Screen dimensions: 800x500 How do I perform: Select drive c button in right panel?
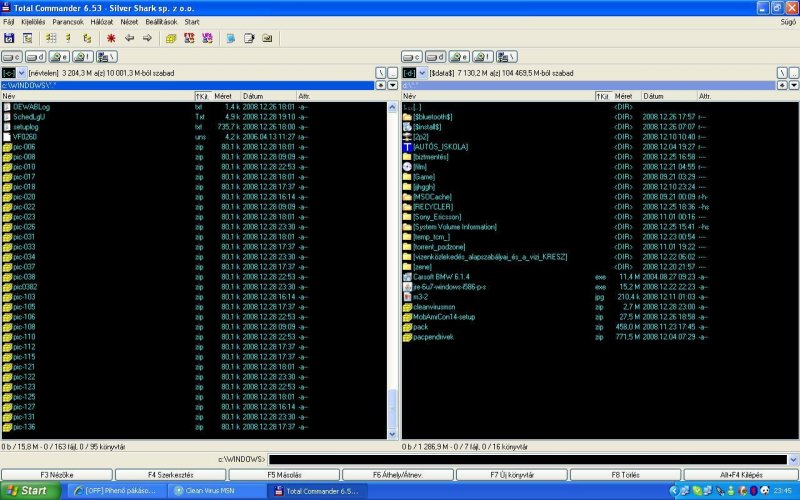[412, 57]
